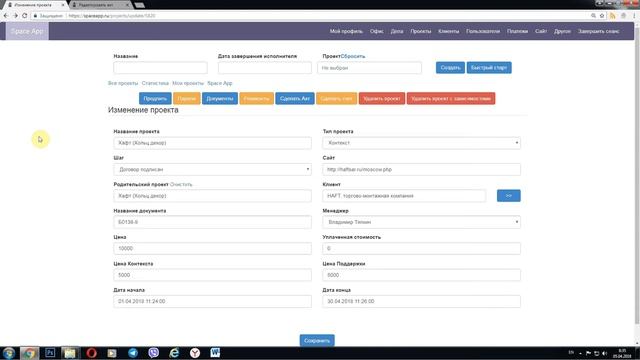Screen dimensions: 640x360
Task: Open the Мои проекты link
Action: (188, 83)
